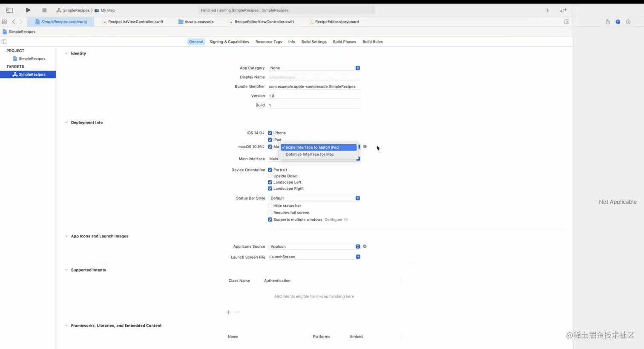Collapse the Identity section
644x349 pixels.
coord(66,54)
